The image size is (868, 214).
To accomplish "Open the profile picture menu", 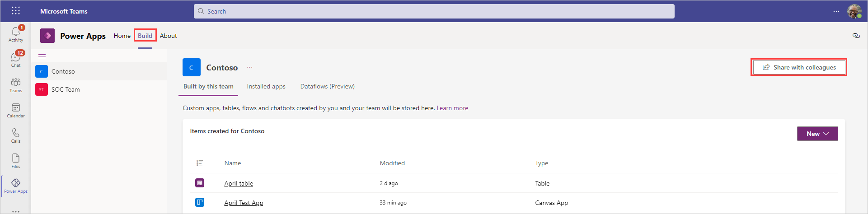I will click(854, 11).
